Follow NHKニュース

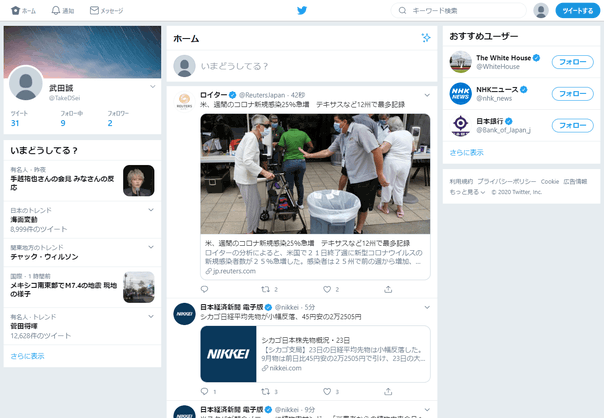click(x=572, y=94)
